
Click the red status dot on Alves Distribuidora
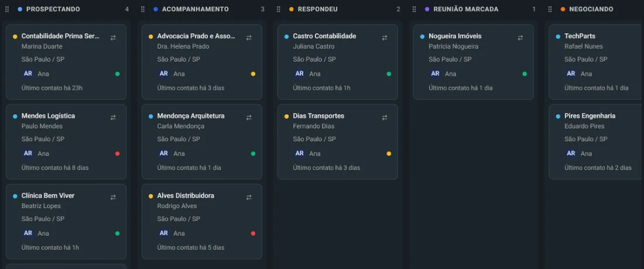pyautogui.click(x=253, y=234)
